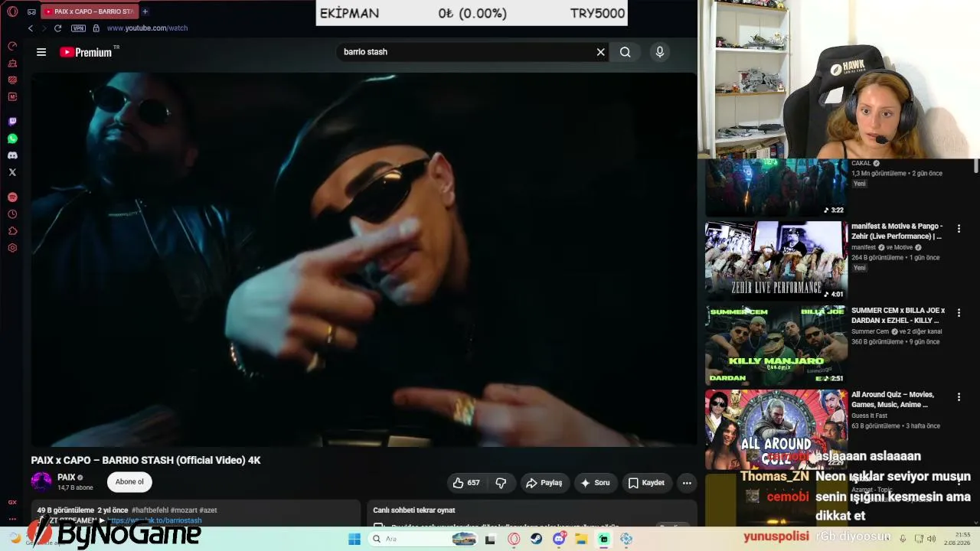Click the PAIX channel avatar

(41, 482)
